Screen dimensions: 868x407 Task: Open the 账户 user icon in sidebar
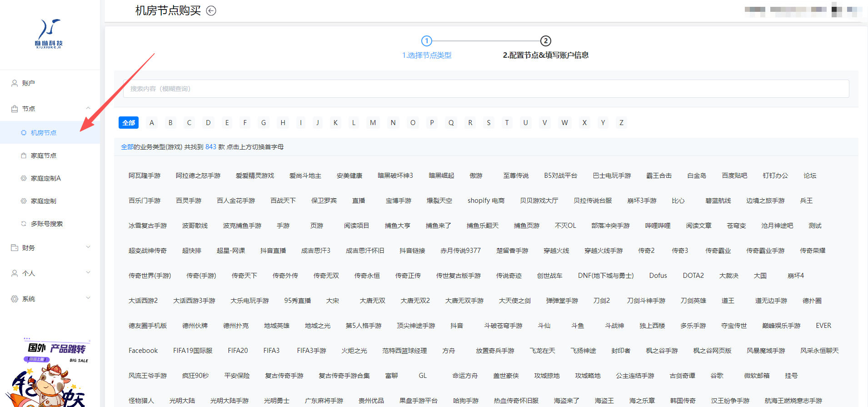tap(15, 83)
